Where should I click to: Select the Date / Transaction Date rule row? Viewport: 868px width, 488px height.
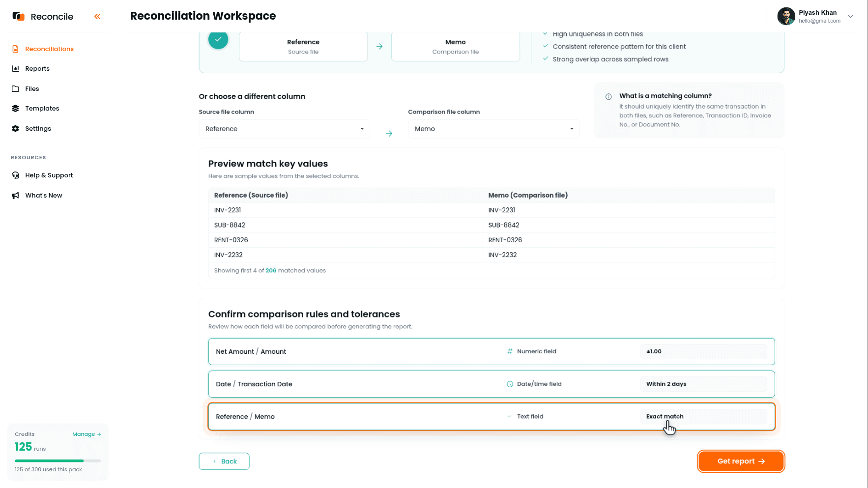click(492, 384)
